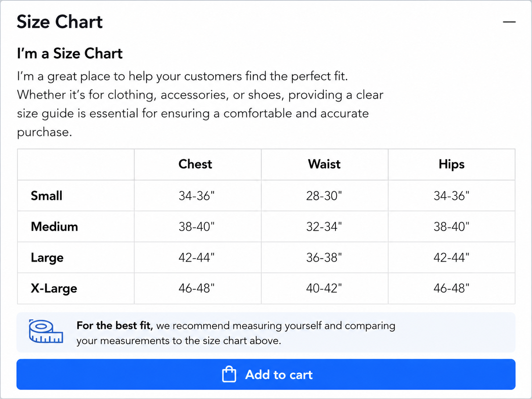Click the Small chest value 34-36"

click(197, 195)
